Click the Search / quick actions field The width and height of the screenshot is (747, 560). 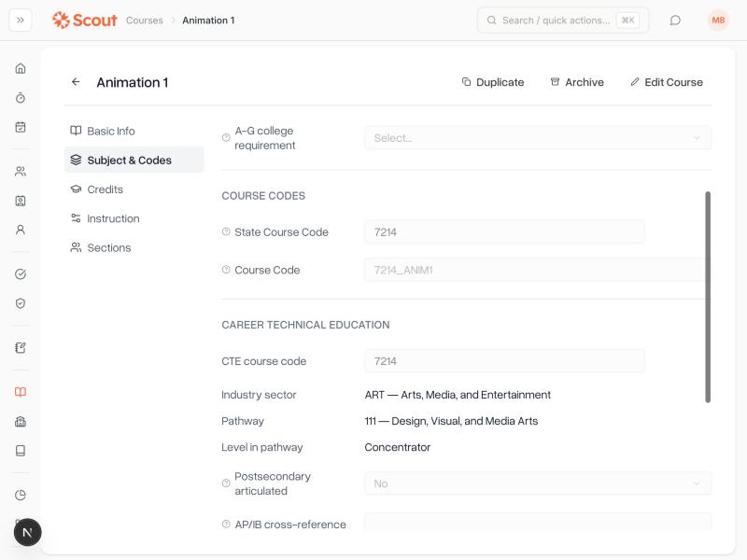(x=563, y=20)
